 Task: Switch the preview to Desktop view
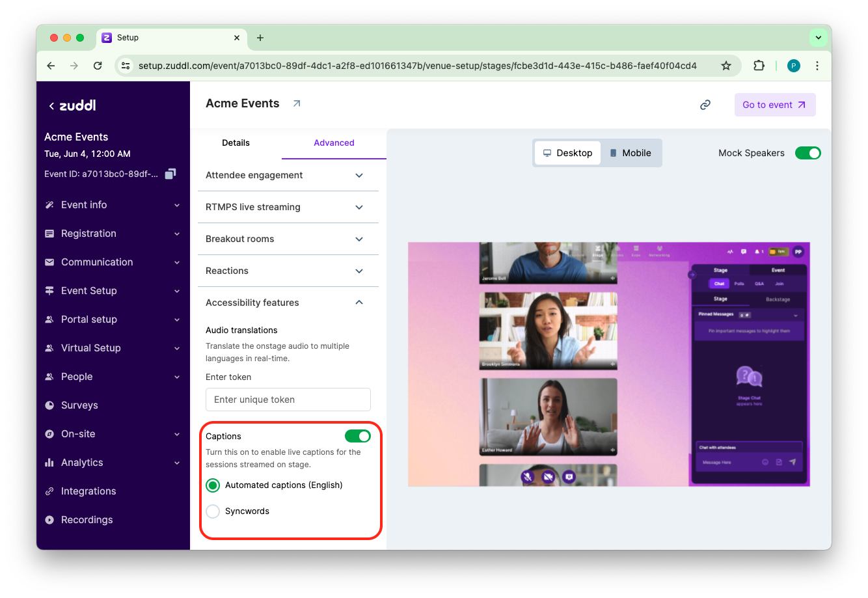point(568,153)
